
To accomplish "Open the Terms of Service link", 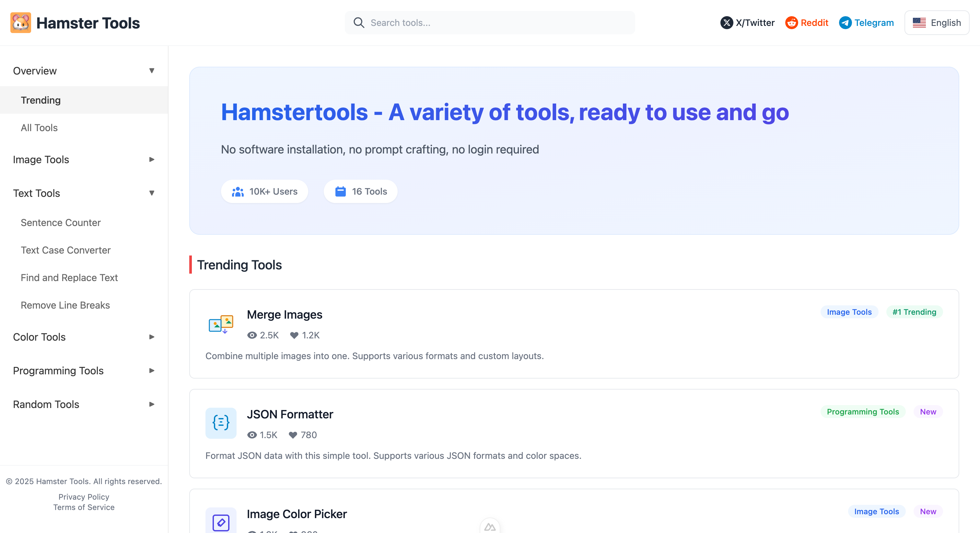I will point(84,507).
